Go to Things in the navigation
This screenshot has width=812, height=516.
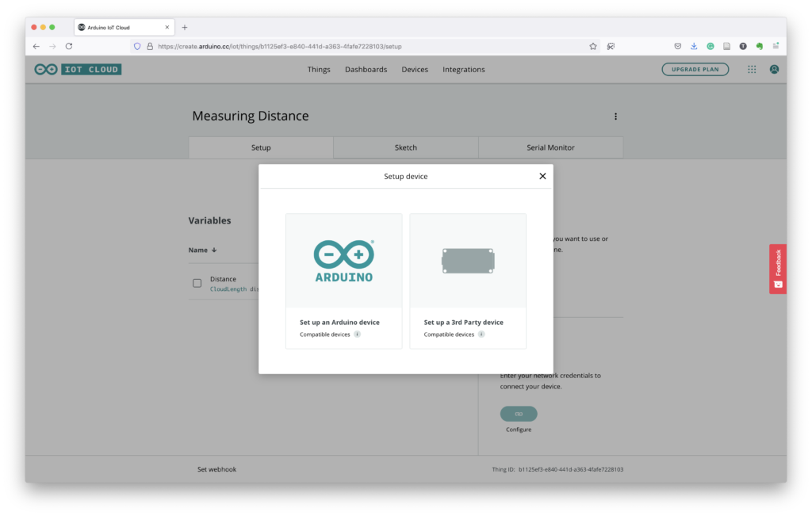[x=319, y=69]
